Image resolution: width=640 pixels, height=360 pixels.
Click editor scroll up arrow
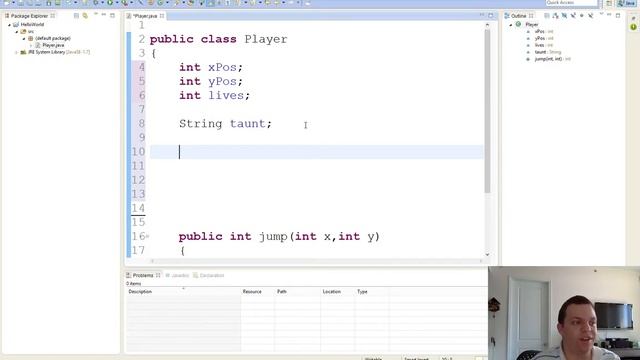[487, 25]
